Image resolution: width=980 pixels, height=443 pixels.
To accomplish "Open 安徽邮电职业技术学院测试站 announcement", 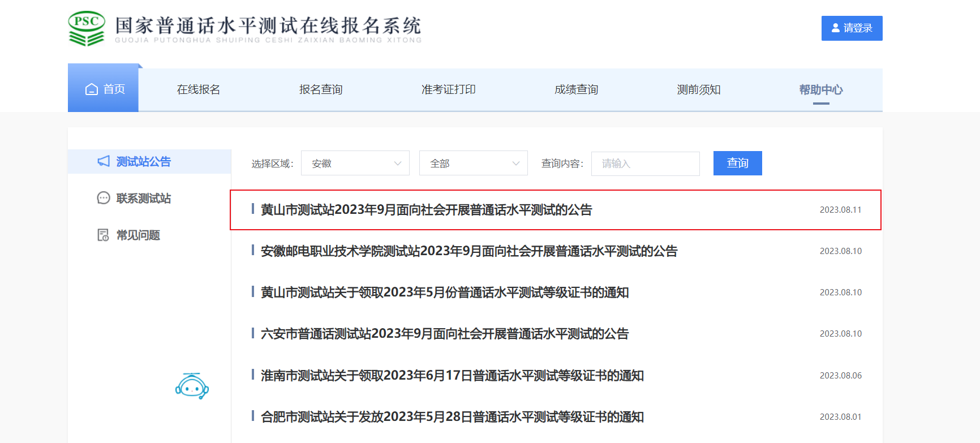I will (x=469, y=251).
